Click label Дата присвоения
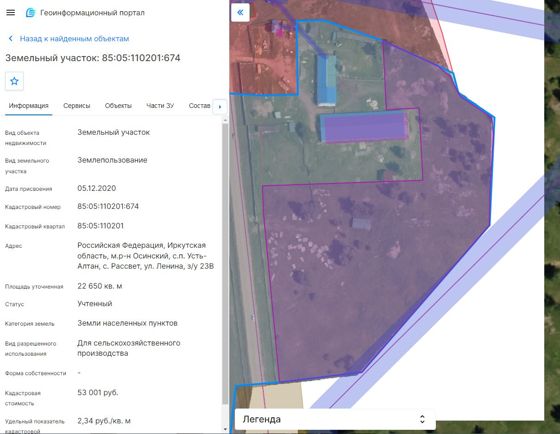The width and height of the screenshot is (560, 434). pyautogui.click(x=29, y=189)
